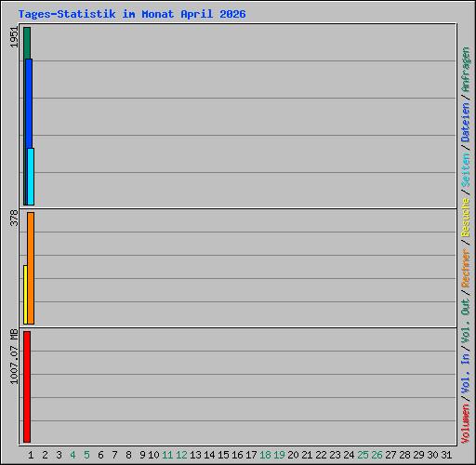The height and width of the screenshot is (465, 476).
Task: Click day 2 on the x-axis
Action: [45, 455]
